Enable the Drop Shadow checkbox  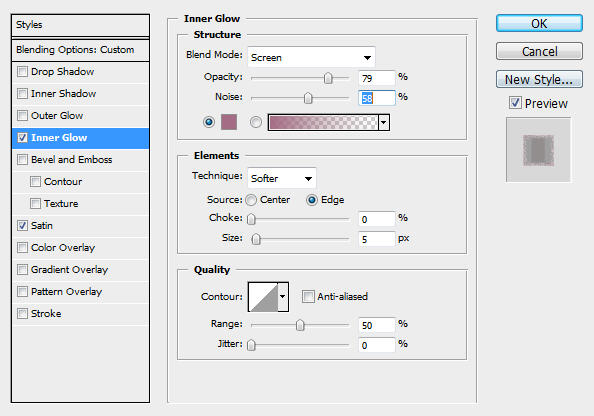(x=22, y=72)
